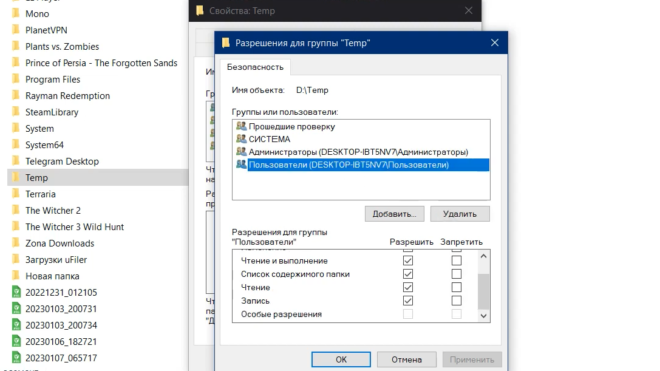This screenshot has height=371, width=660.
Task: Click the Добавить... button
Action: click(394, 214)
